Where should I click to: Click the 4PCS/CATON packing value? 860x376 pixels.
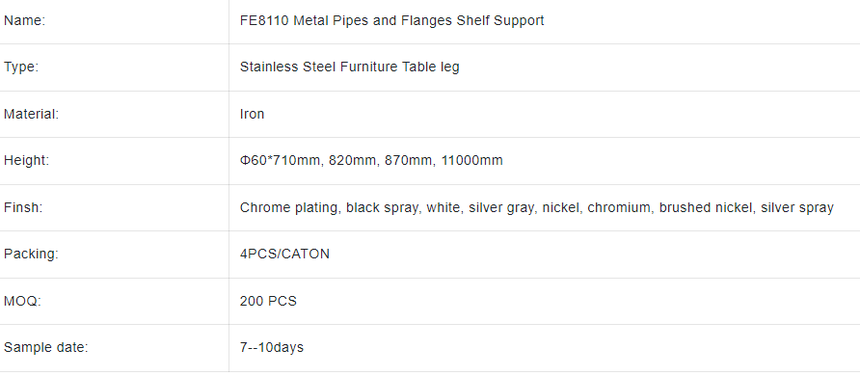[x=285, y=254]
